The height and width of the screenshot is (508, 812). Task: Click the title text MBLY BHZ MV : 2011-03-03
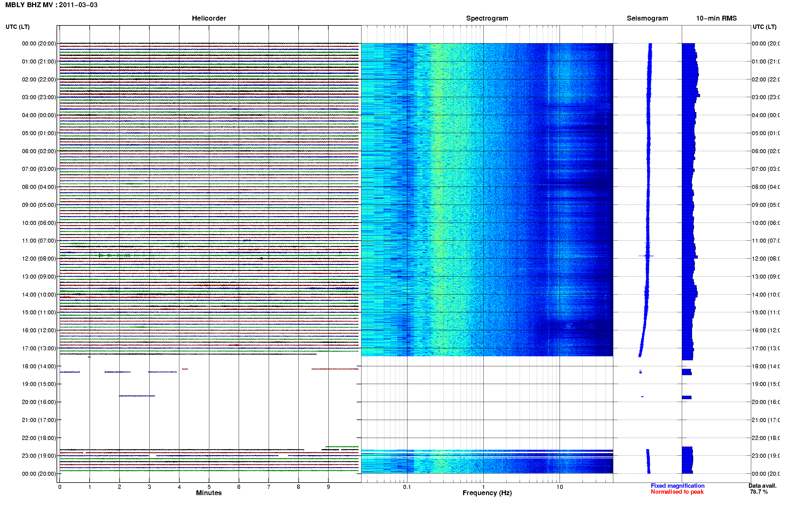pyautogui.click(x=51, y=5)
